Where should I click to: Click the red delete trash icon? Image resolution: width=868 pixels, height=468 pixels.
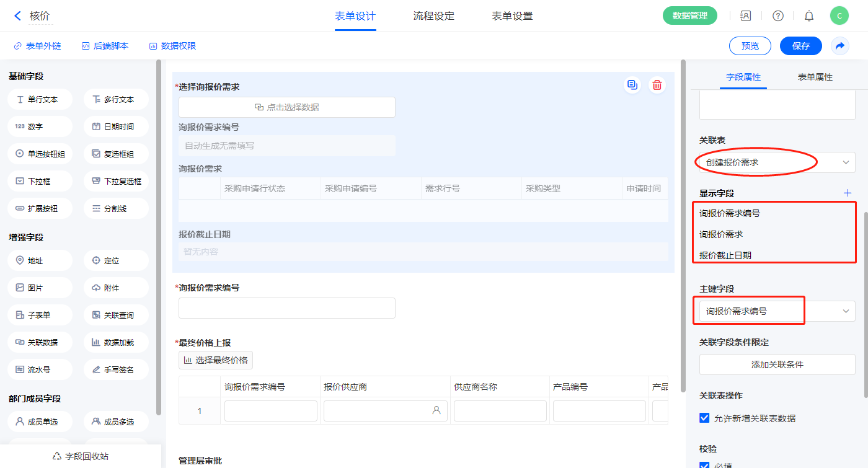[x=657, y=85]
